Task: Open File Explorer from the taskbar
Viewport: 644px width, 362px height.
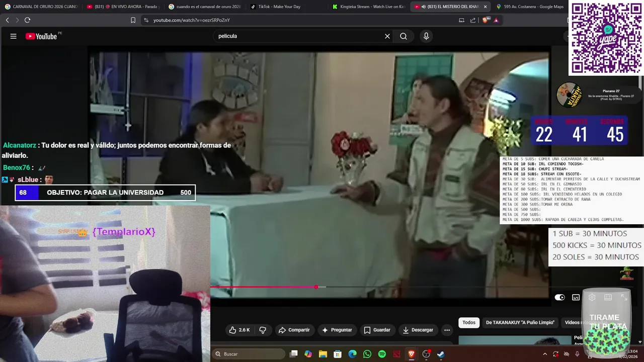Action: tap(323, 354)
